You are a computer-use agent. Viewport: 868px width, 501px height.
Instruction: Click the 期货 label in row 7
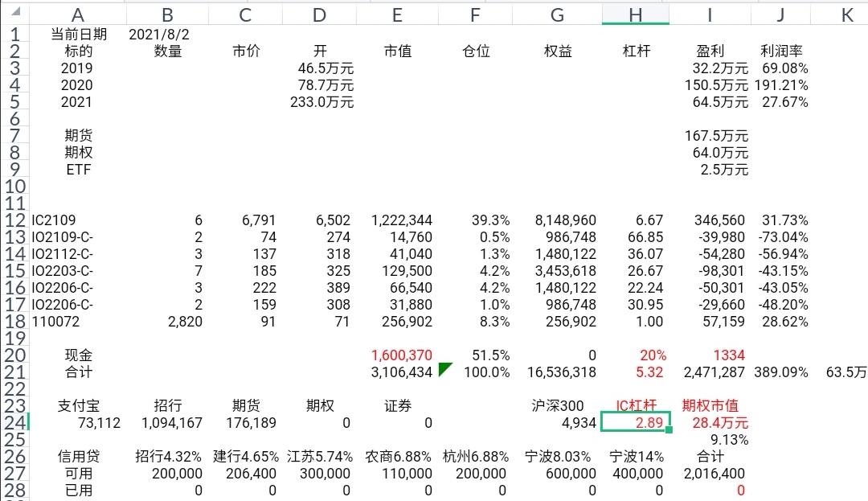point(78,136)
